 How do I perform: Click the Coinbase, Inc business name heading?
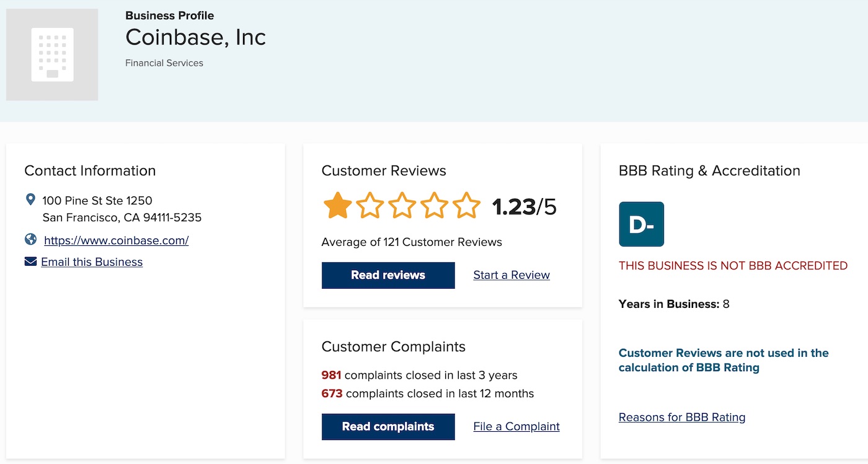click(x=195, y=38)
